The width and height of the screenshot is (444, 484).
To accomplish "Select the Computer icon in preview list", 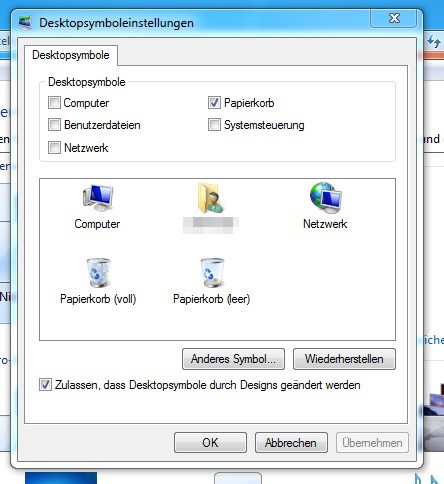I will pyautogui.click(x=98, y=198).
